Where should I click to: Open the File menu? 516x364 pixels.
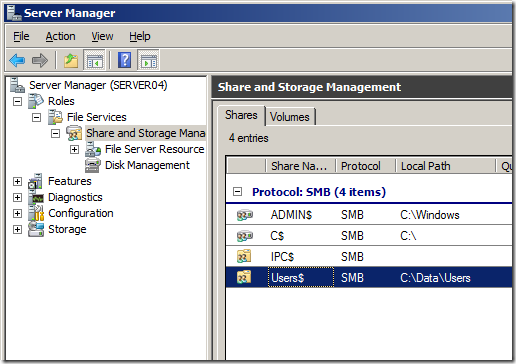21,36
